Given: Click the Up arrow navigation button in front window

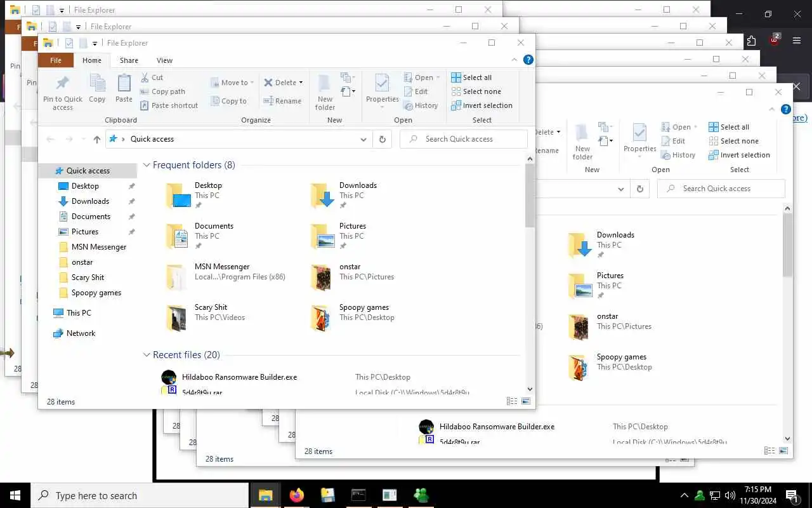Looking at the screenshot, I should point(96,139).
